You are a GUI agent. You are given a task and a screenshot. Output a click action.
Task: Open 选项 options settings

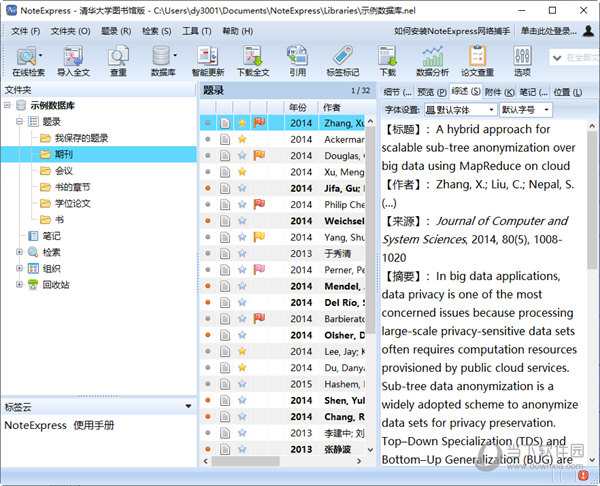[522, 61]
